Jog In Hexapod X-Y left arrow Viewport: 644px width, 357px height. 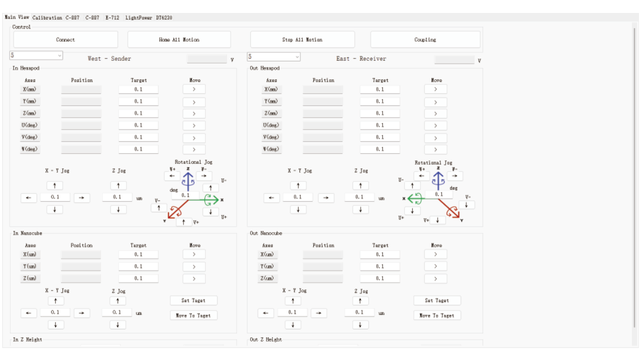click(x=28, y=198)
